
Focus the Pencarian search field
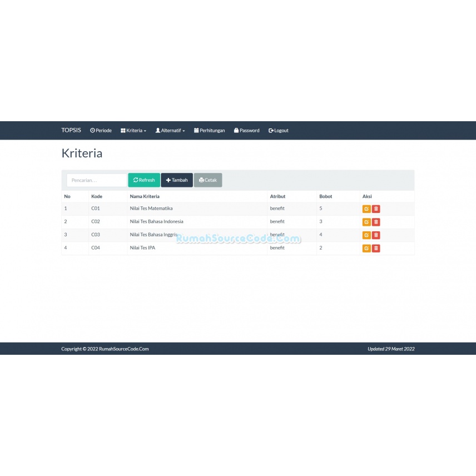click(x=97, y=180)
